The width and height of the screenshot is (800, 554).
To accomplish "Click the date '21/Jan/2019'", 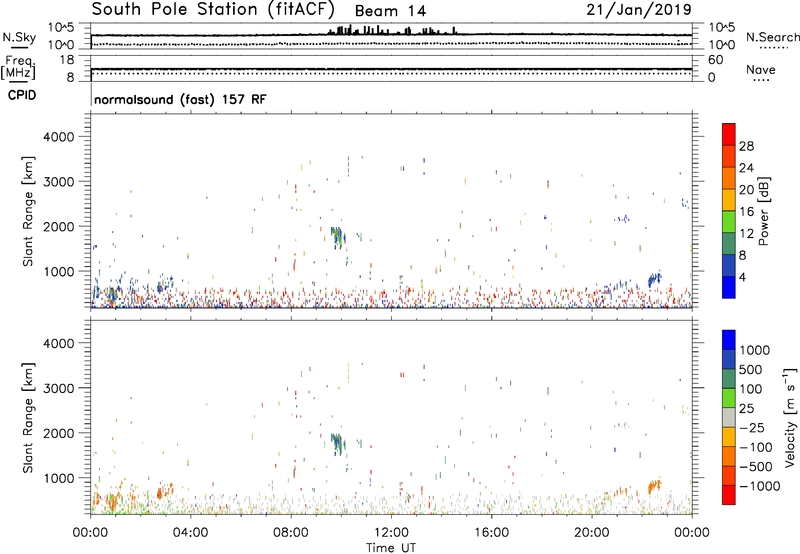I will click(x=639, y=9).
